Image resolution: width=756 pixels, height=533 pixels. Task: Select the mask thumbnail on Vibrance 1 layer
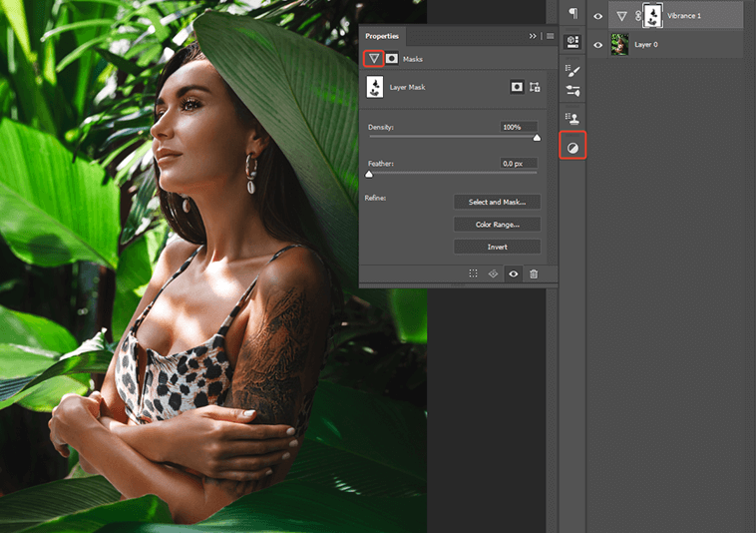pos(653,16)
